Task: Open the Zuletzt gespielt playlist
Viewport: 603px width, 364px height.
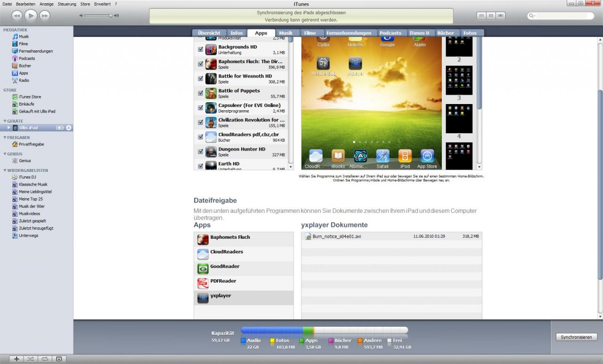Action: click(33, 221)
